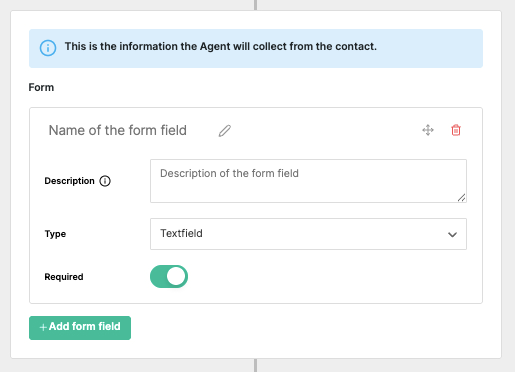Click the Type label
This screenshot has height=372, width=515.
pos(55,234)
